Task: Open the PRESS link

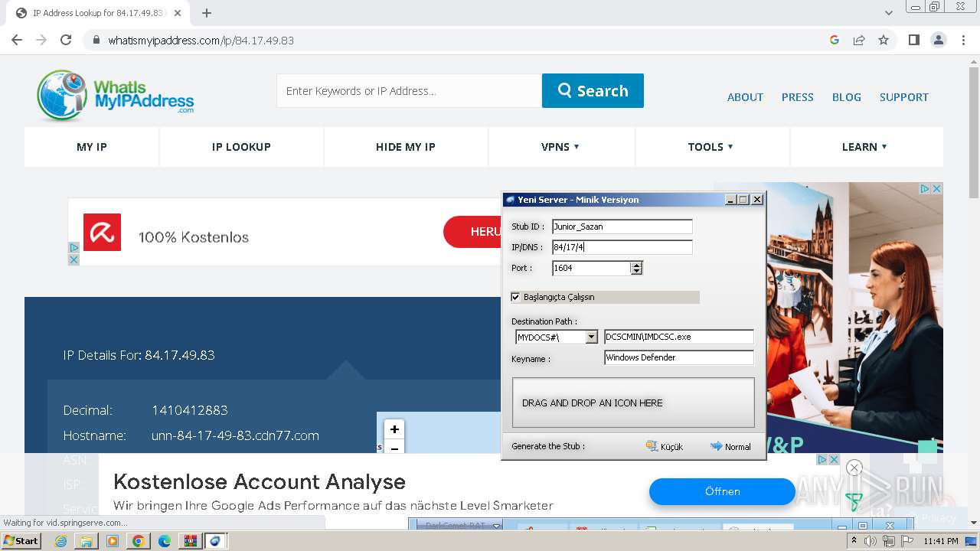Action: (797, 97)
